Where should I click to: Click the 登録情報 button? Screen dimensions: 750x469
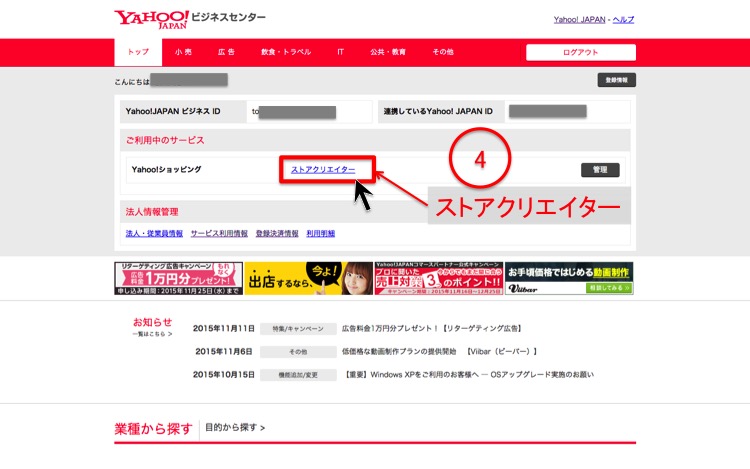[617, 80]
